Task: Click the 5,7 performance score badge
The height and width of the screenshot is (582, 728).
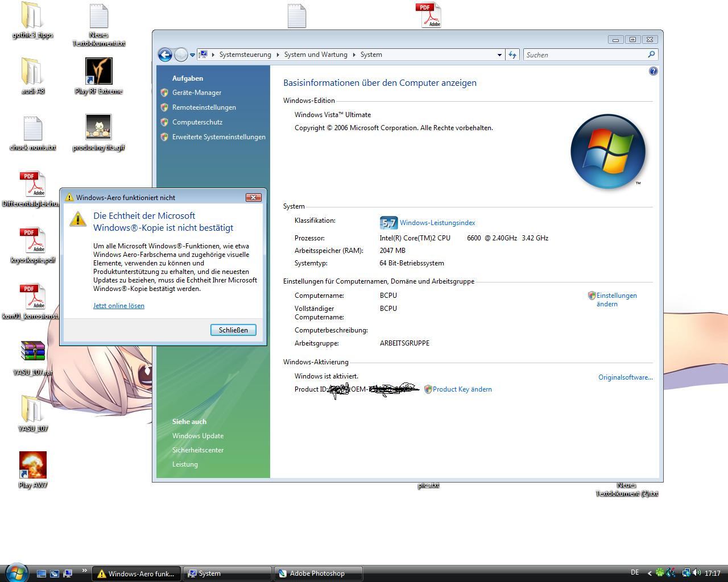Action: coord(388,223)
